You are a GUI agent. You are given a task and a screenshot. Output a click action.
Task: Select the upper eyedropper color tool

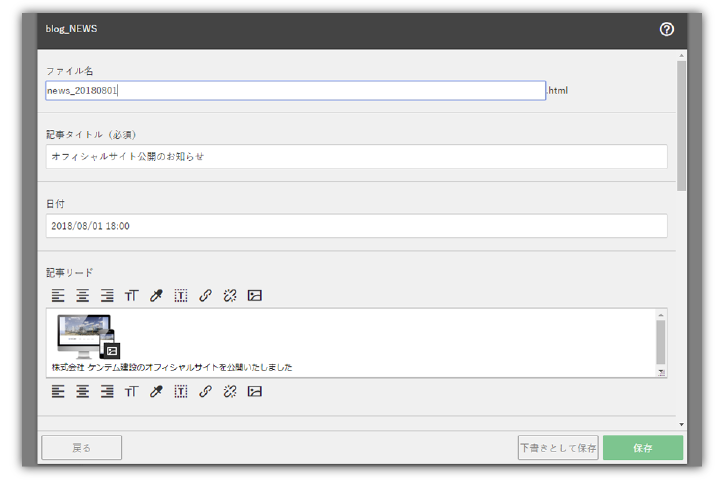156,295
